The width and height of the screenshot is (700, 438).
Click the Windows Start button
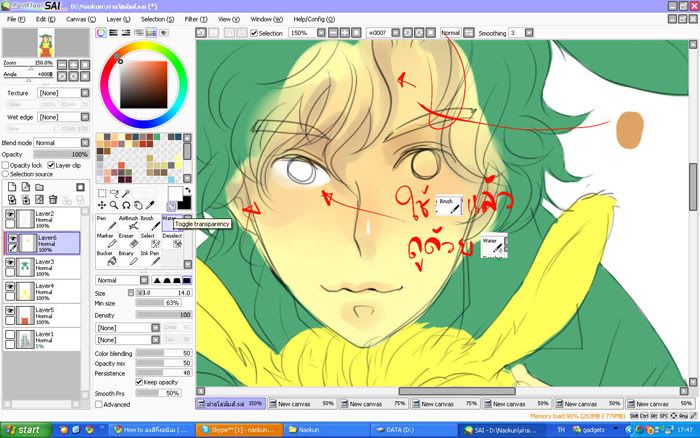[x=22, y=429]
